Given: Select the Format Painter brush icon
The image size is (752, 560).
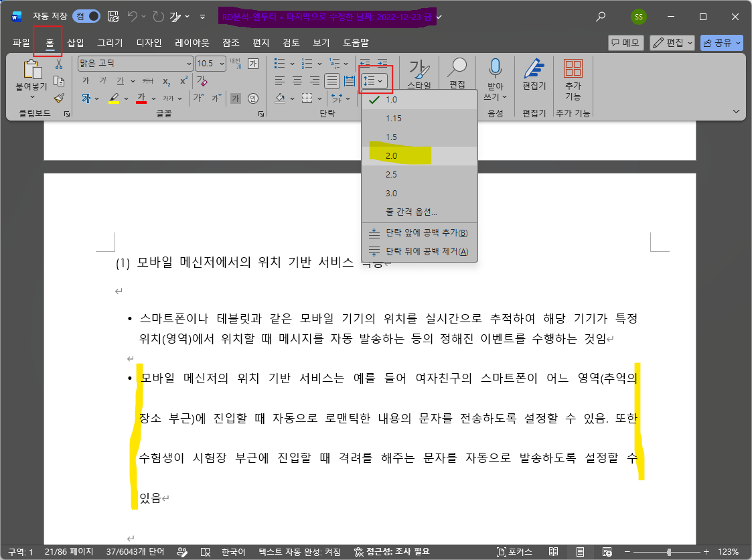Looking at the screenshot, I should pyautogui.click(x=58, y=98).
